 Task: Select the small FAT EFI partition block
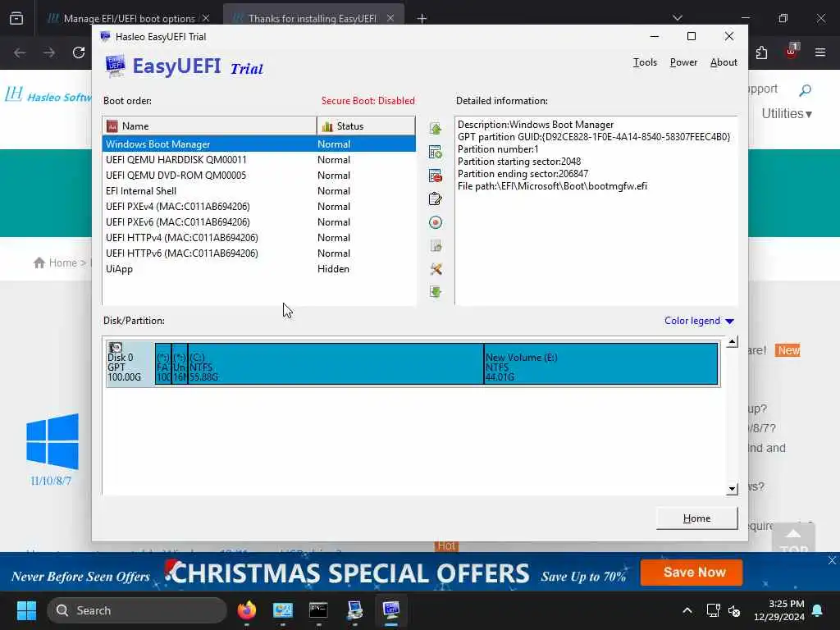pos(163,363)
